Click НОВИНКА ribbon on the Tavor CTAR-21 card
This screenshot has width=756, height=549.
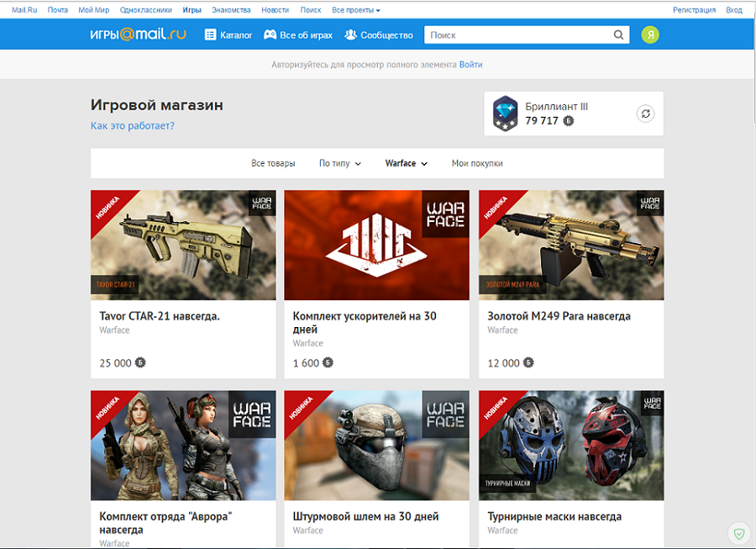click(x=109, y=208)
